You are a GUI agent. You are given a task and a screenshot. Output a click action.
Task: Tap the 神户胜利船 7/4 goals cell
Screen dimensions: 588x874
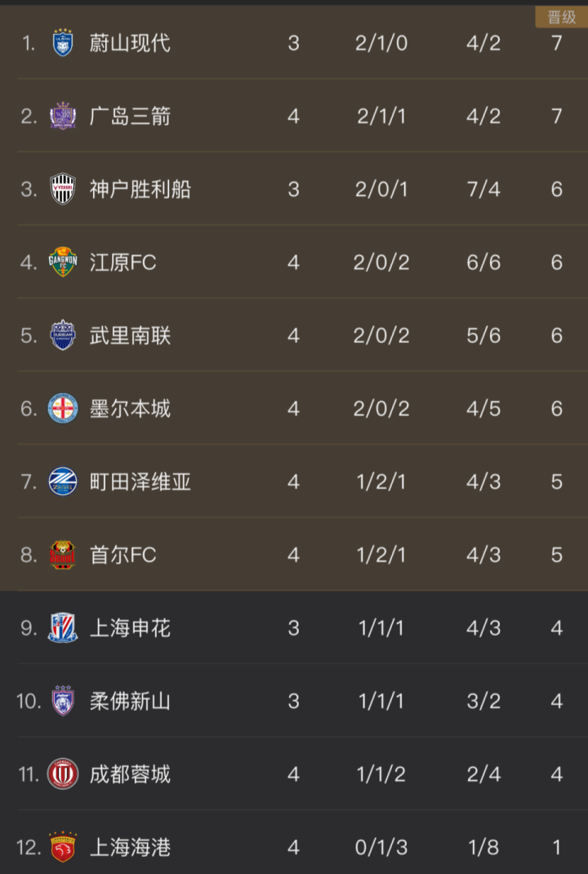coord(483,190)
